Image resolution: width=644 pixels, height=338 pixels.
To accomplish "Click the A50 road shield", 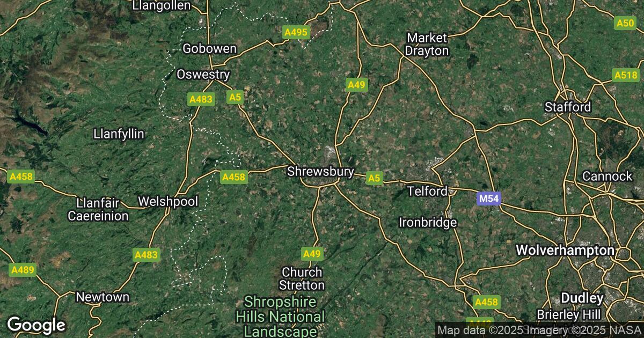I will click(x=625, y=23).
